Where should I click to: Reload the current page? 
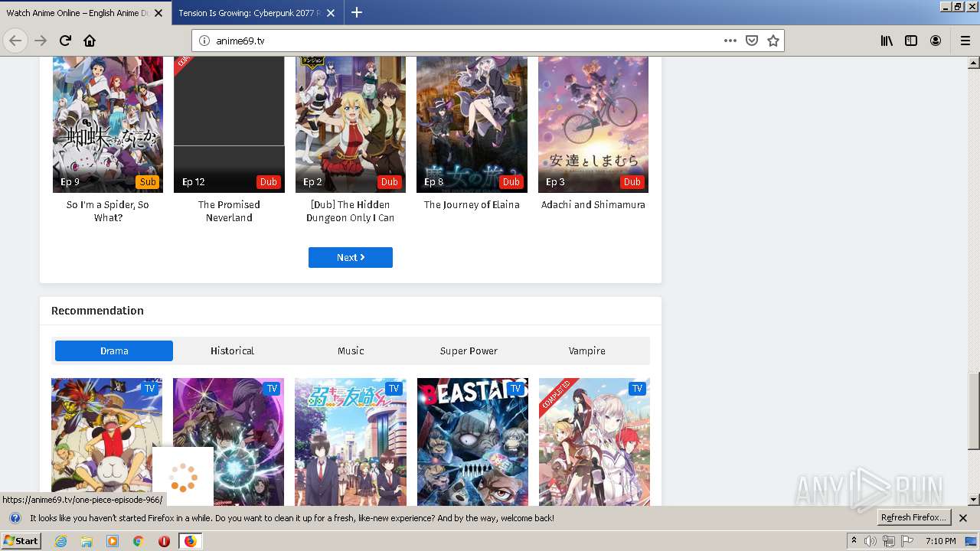(x=65, y=41)
